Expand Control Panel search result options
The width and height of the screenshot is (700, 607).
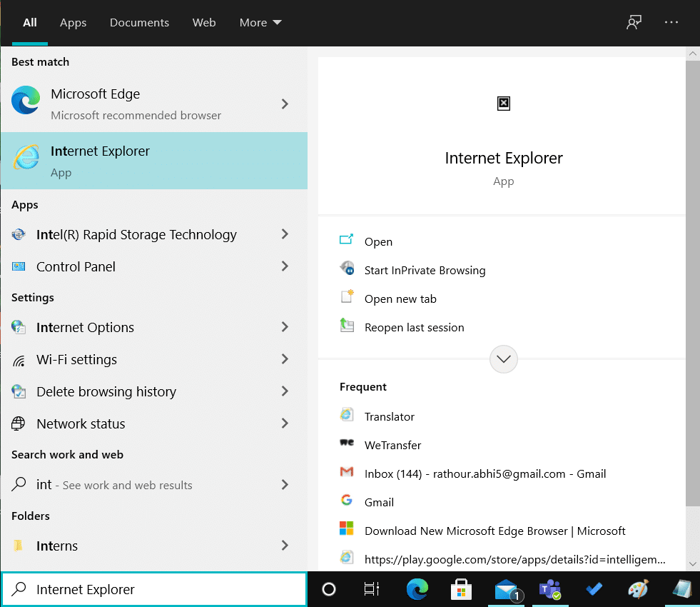285,266
